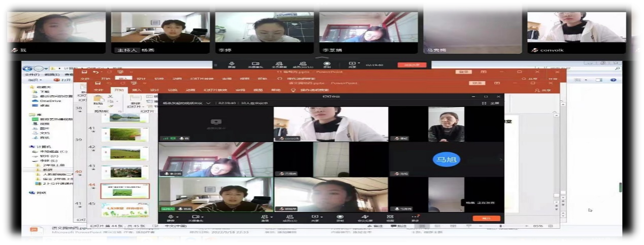Click the invite icon in meeting toolbar
This screenshot has width=644, height=245.
click(x=265, y=217)
